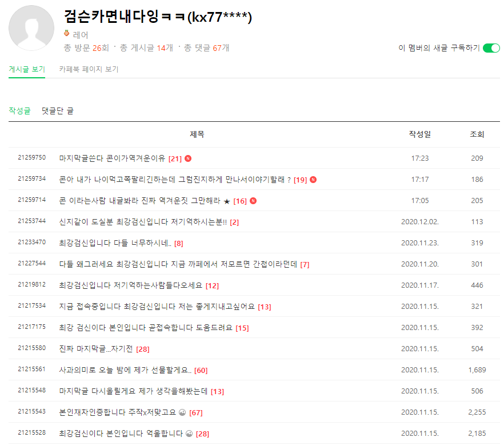Image resolution: width=504 pixels, height=445 pixels.
Task: Click the default profile avatar image
Action: [31, 29]
